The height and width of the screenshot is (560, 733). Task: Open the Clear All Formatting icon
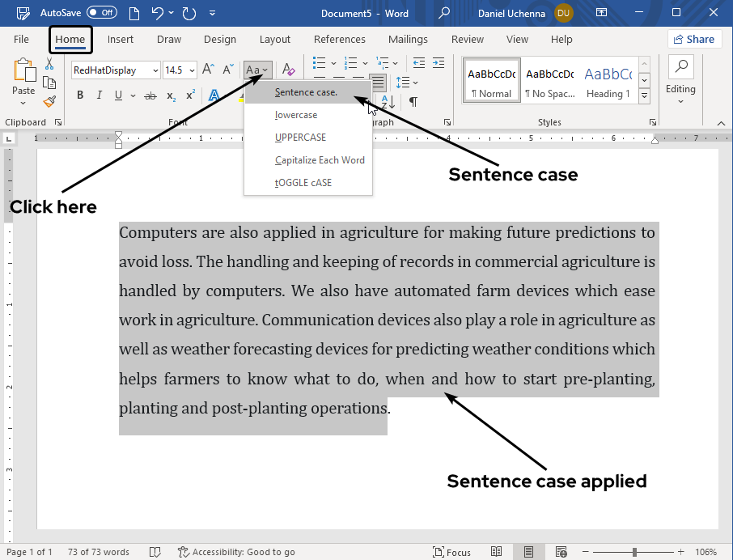pyautogui.click(x=289, y=70)
